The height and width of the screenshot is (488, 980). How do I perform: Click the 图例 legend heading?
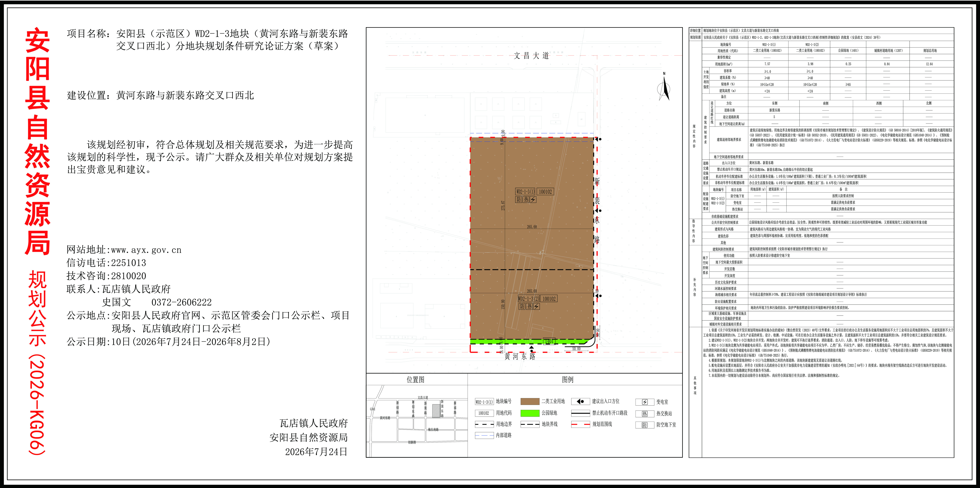click(x=568, y=380)
